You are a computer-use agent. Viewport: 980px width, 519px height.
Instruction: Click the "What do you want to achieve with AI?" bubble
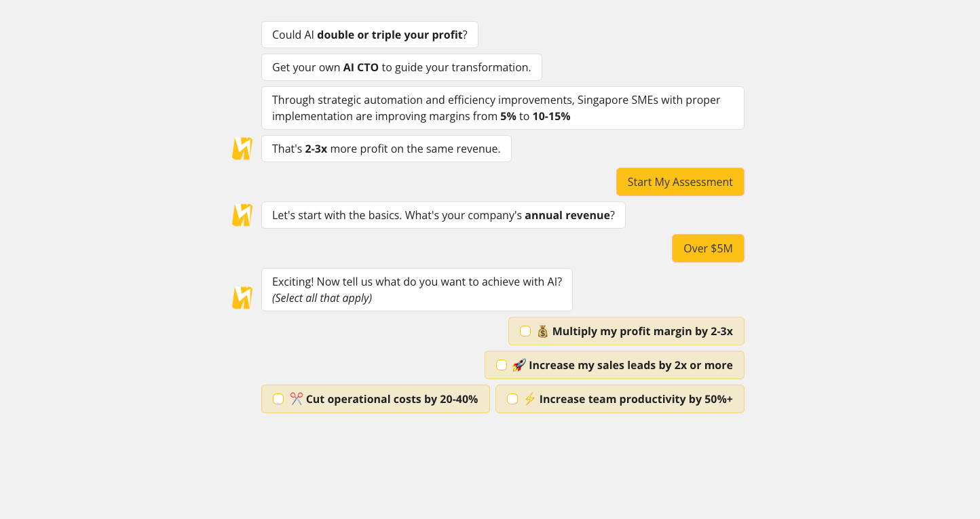pyautogui.click(x=417, y=290)
